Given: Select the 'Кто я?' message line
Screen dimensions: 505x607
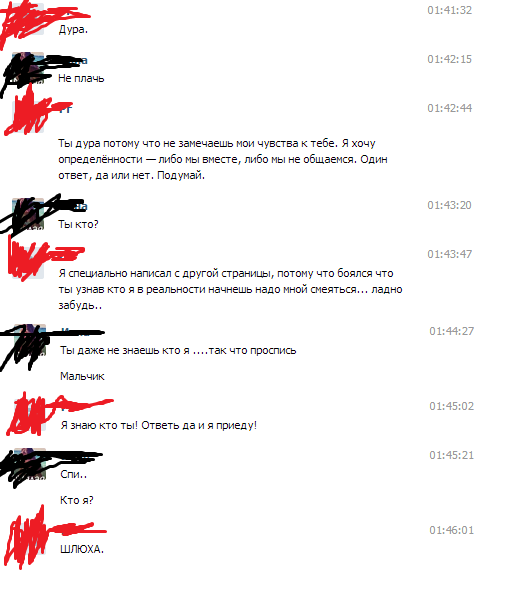Looking at the screenshot, I should click(77, 501).
